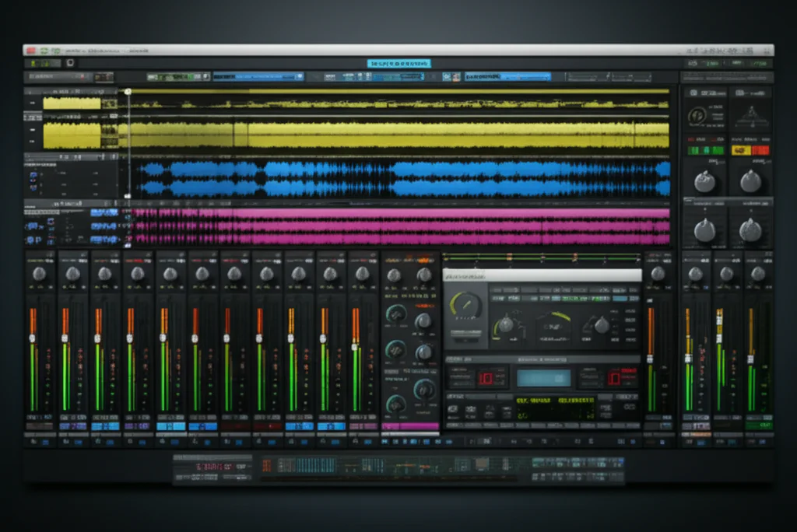Click the fader handle on the sixth mixer channel
This screenshot has width=797, height=532.
(x=195, y=338)
